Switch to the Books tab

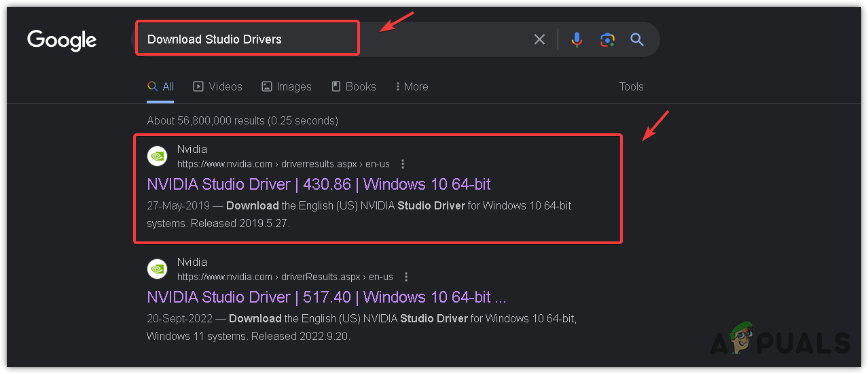point(353,86)
